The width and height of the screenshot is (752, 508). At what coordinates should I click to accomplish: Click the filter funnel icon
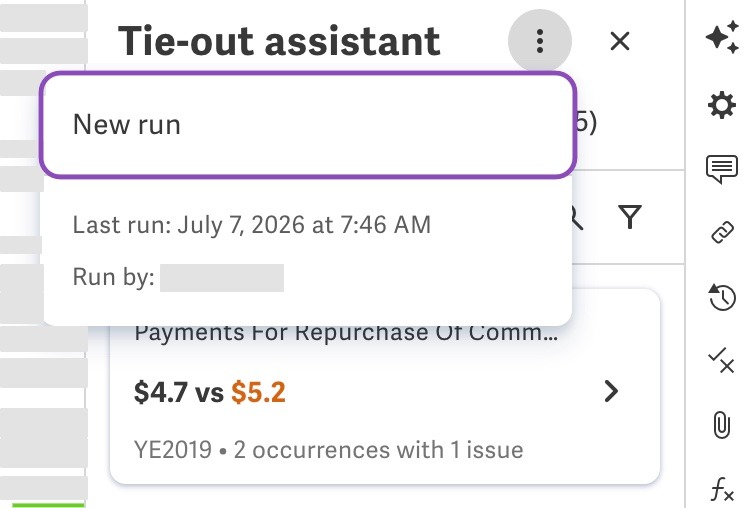point(630,217)
